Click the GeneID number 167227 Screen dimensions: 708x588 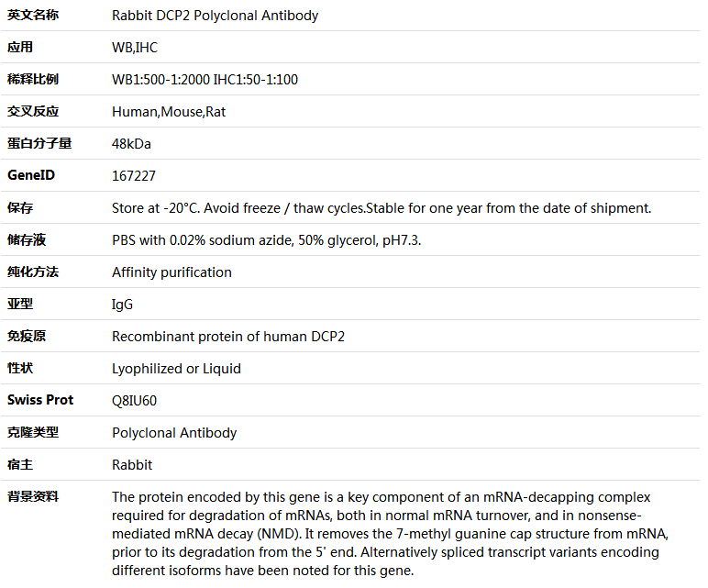134,176
